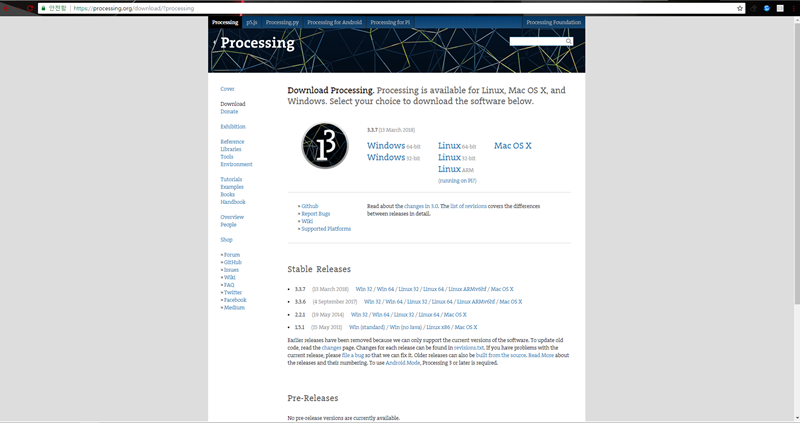Download 1.5.1 Linux x86 release
This screenshot has height=423, width=800.
pos(438,328)
